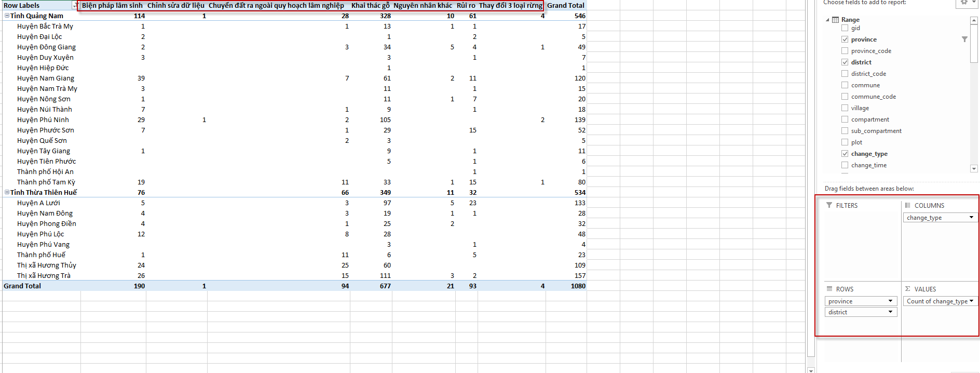The width and height of the screenshot is (980, 373).
Task: Select the 'Huyện Nam Giang' row label
Action: coord(46,78)
